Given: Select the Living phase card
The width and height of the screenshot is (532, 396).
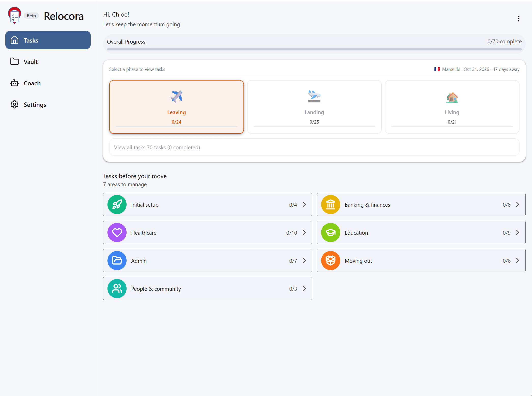Looking at the screenshot, I should coord(452,107).
